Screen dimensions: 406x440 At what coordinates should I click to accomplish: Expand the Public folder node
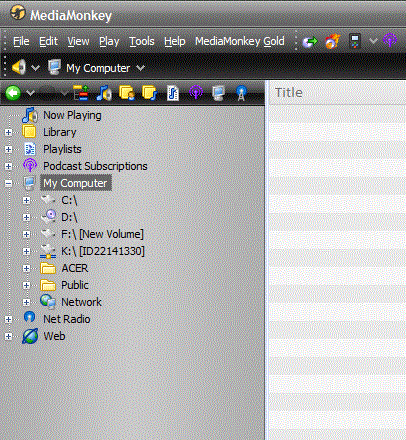point(26,285)
